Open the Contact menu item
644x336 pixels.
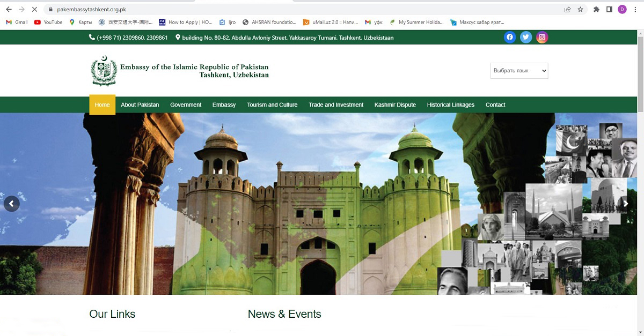click(495, 104)
